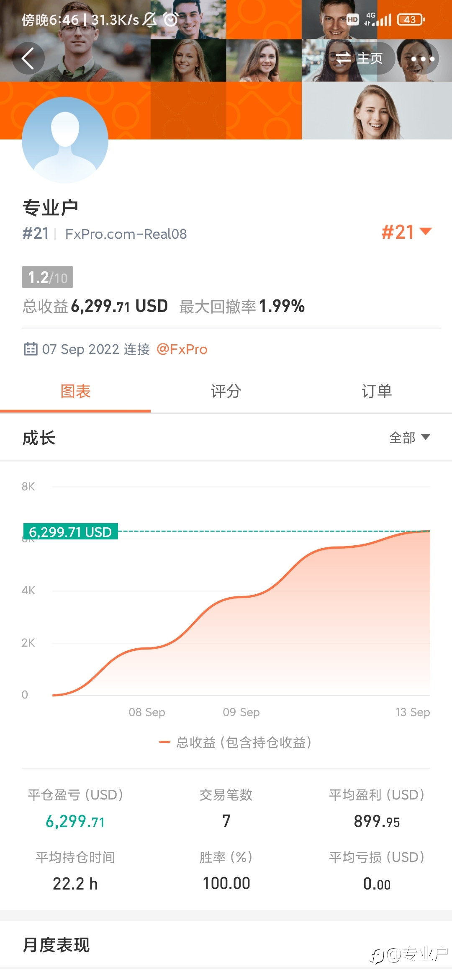Tap the 1.2/10 rating badge
This screenshot has width=452, height=980.
pos(47,277)
